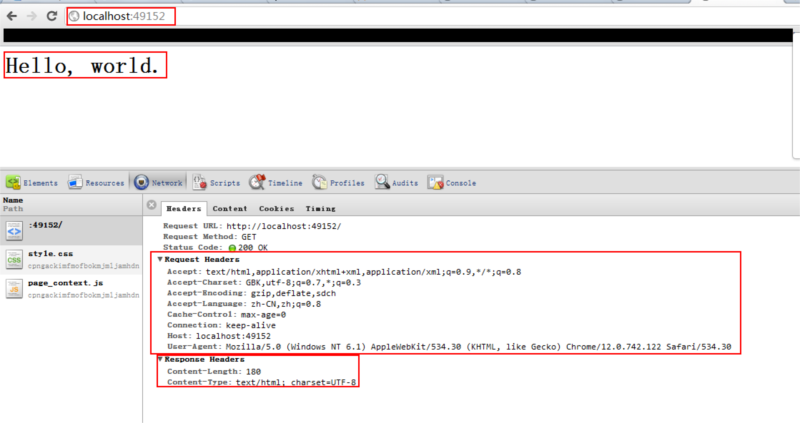Open the Profiles panel icon

point(319,182)
